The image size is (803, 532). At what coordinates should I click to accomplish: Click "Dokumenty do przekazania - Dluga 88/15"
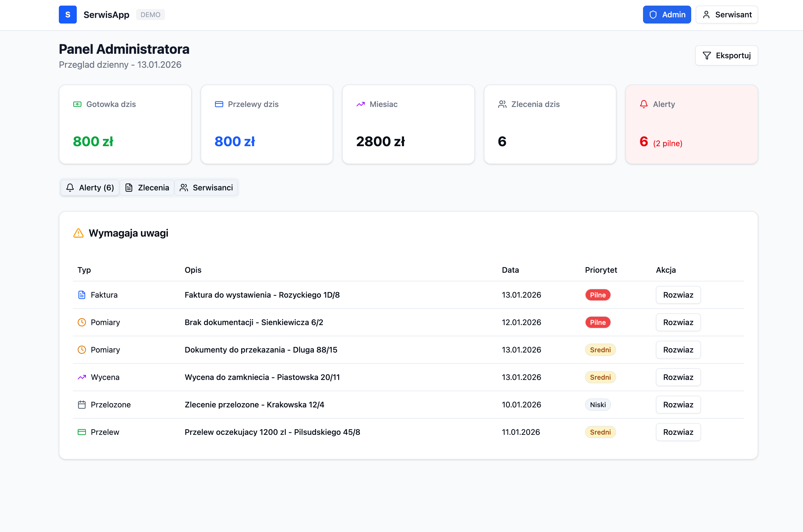pos(261,350)
